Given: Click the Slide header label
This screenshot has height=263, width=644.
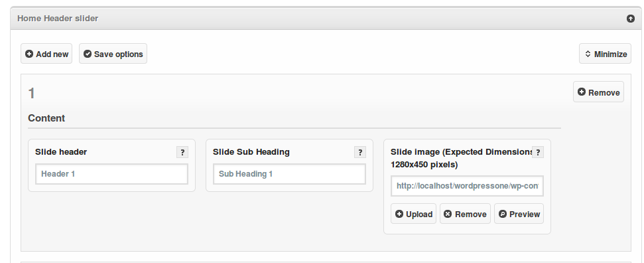Looking at the screenshot, I should 61,152.
